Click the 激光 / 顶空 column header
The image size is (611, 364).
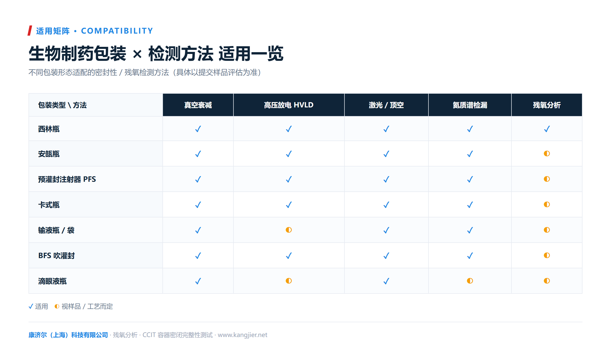click(386, 105)
